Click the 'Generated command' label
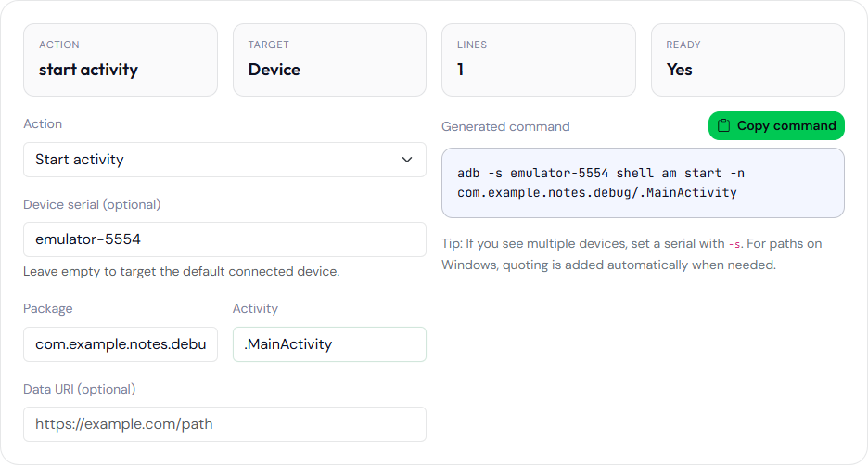 (x=505, y=126)
